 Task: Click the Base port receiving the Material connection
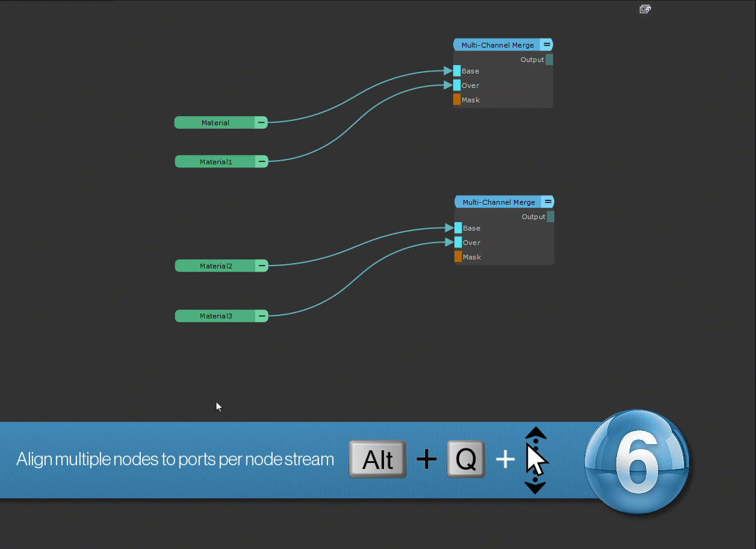(457, 71)
